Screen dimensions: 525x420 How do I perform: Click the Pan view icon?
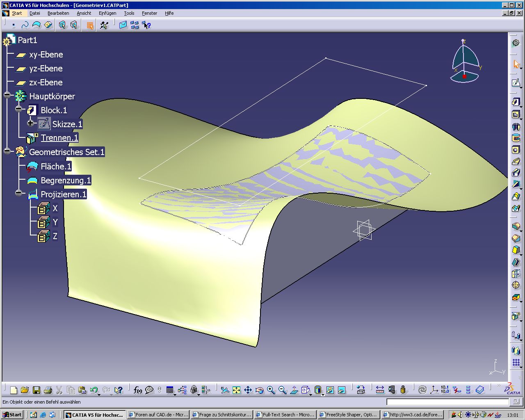point(248,390)
